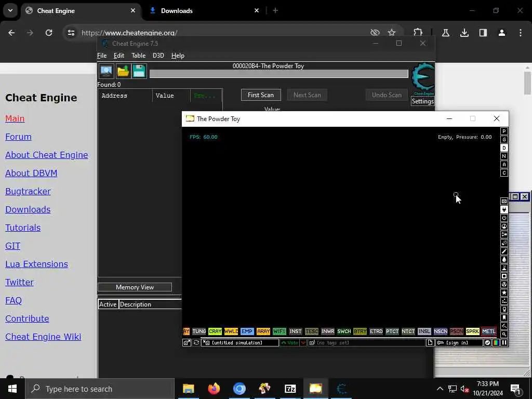Viewport: 532px width, 399px height.
Task: Open File menu in Cheat Engine
Action: pyautogui.click(x=102, y=56)
